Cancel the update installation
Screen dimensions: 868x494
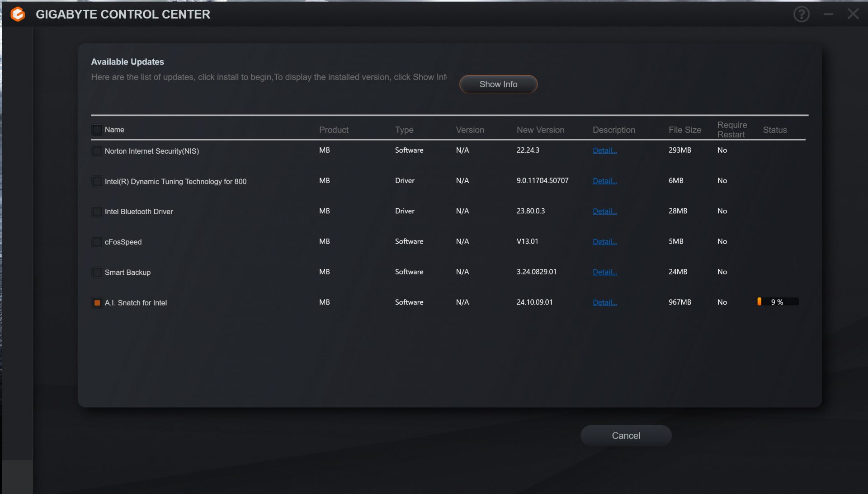(626, 436)
